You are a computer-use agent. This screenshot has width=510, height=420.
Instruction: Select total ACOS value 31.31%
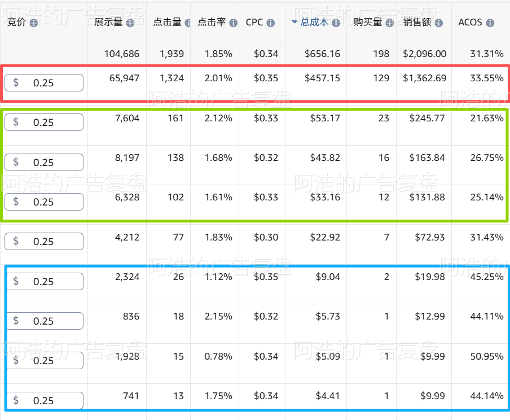click(487, 54)
